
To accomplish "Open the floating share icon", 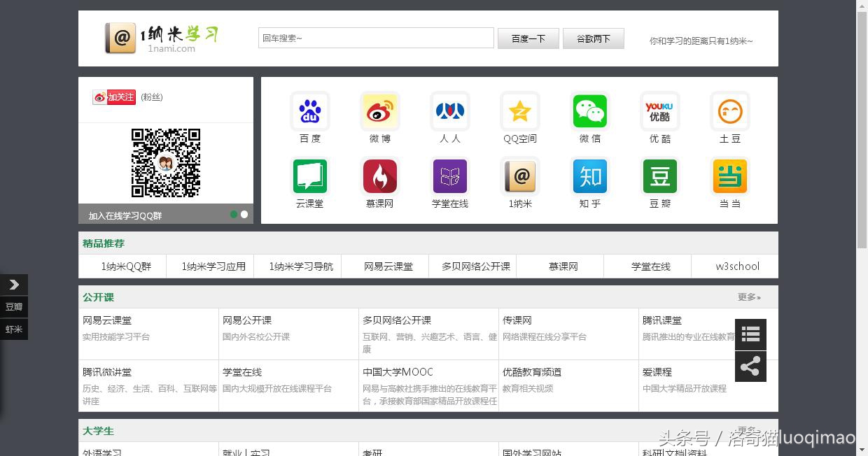I will click(750, 366).
